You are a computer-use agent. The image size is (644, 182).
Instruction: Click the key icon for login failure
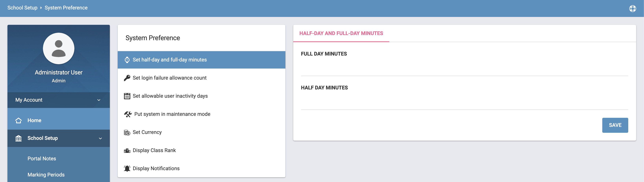(127, 78)
